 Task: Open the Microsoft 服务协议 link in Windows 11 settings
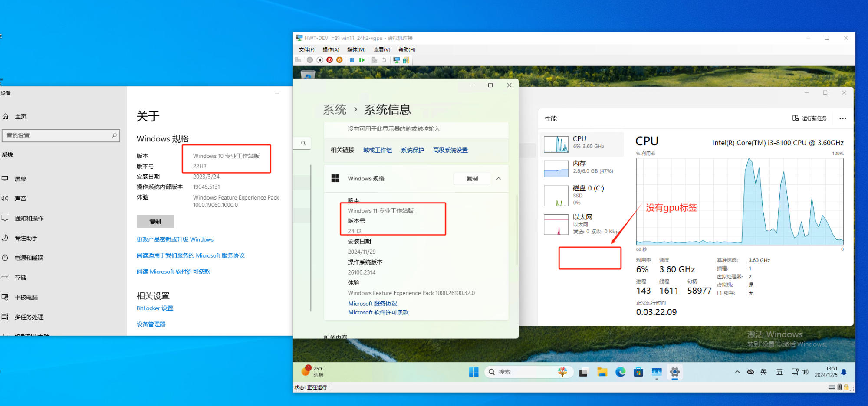tap(372, 304)
